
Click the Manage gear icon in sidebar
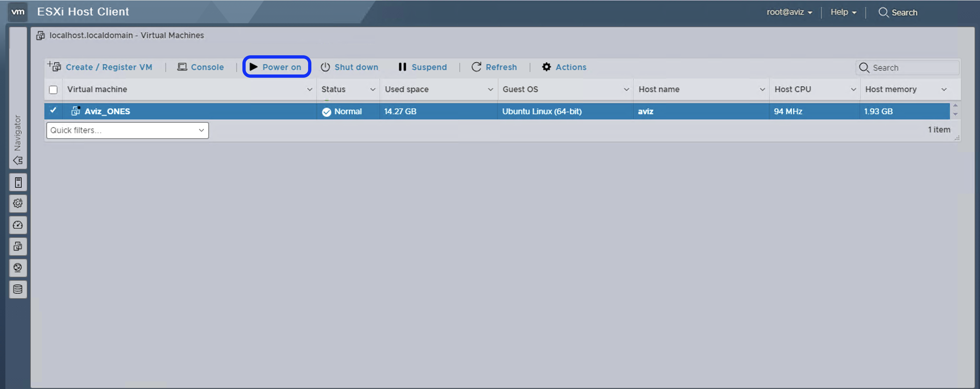(x=18, y=203)
